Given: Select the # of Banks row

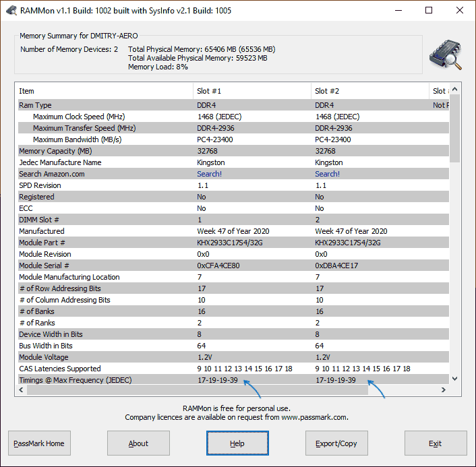Looking at the screenshot, I should click(233, 311).
